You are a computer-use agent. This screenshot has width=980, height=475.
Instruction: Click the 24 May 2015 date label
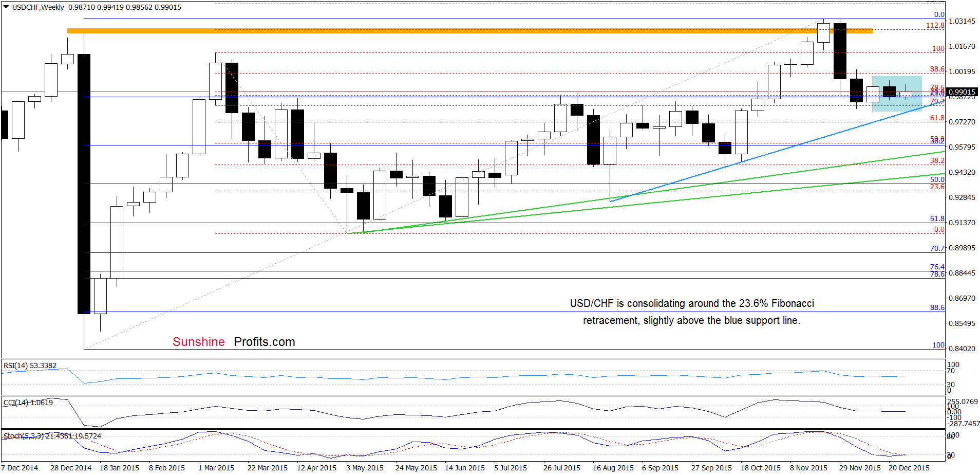point(416,468)
